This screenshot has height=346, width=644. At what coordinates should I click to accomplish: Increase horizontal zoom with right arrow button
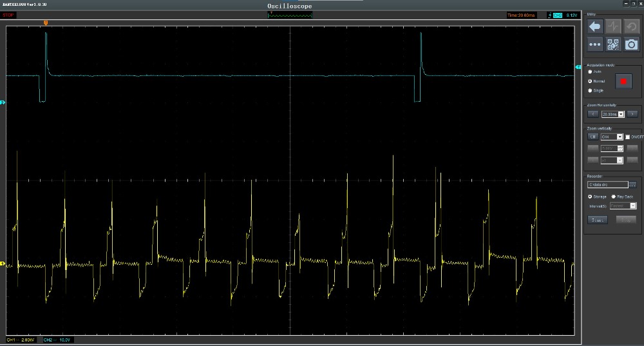[632, 114]
